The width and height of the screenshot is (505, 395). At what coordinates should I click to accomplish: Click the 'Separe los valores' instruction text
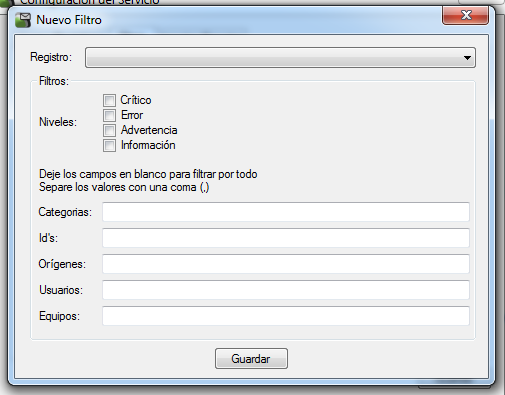coord(124,187)
